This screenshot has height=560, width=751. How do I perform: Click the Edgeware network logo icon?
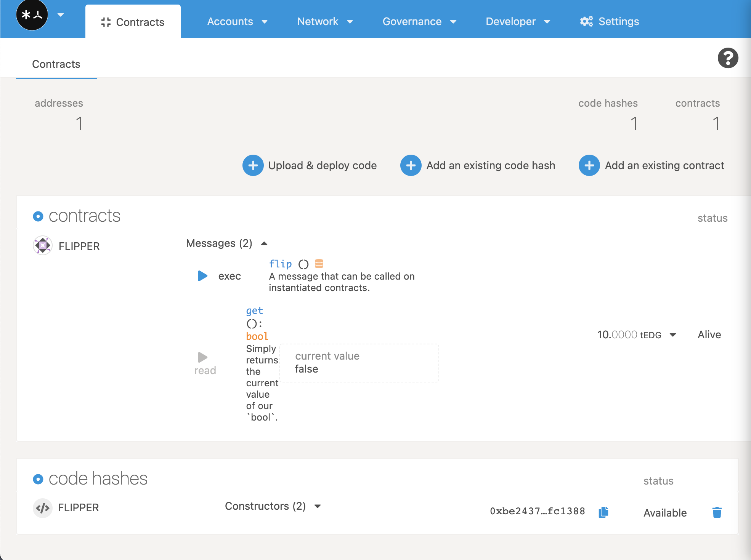tap(32, 15)
